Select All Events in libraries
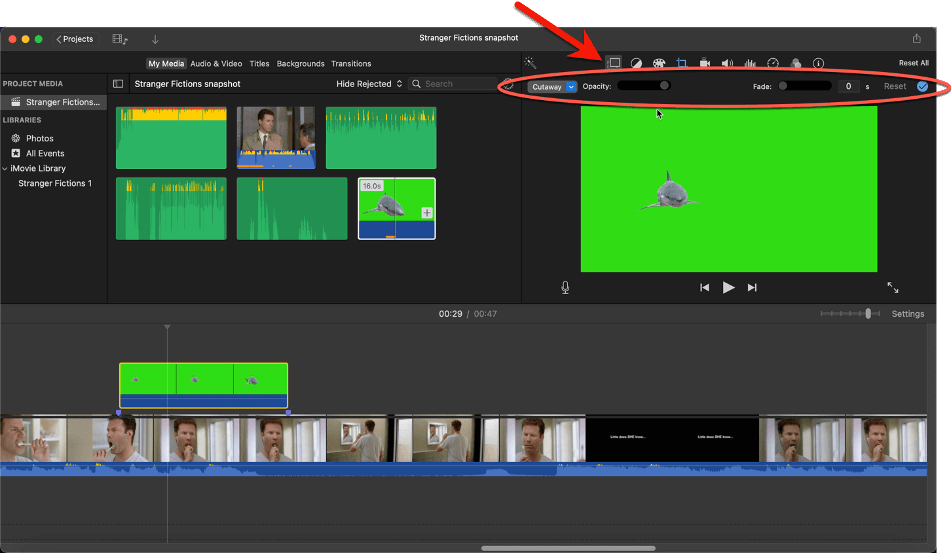Image resolution: width=952 pixels, height=554 pixels. [x=45, y=154]
